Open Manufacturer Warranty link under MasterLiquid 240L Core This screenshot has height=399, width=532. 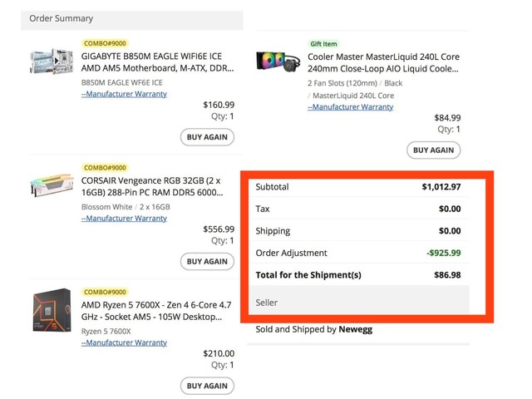tap(351, 107)
